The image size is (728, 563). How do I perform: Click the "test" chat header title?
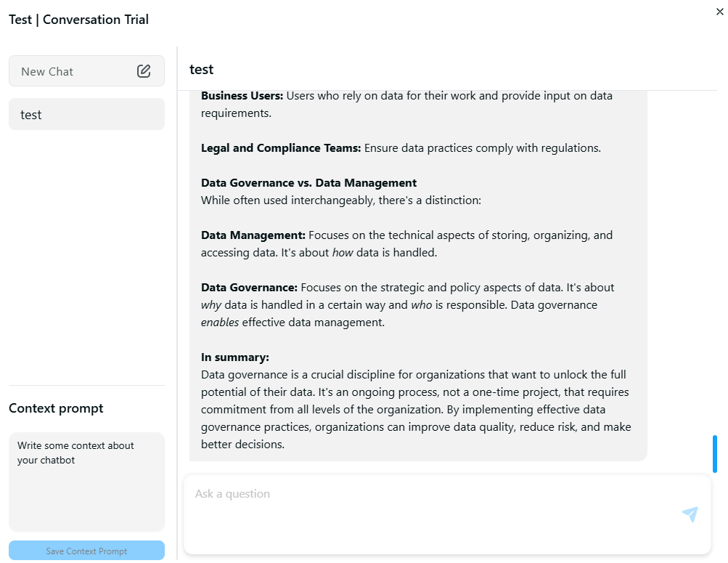[202, 70]
